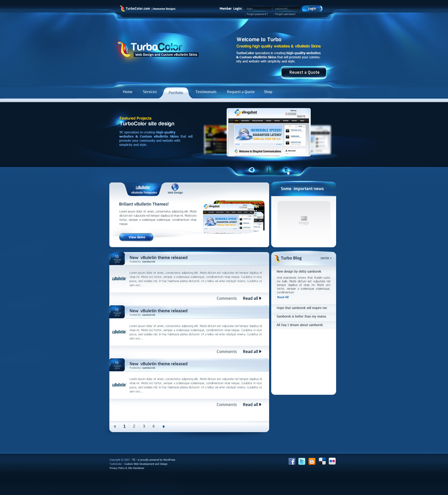Go to next page arrow in pagination
The height and width of the screenshot is (495, 448).
(x=164, y=427)
